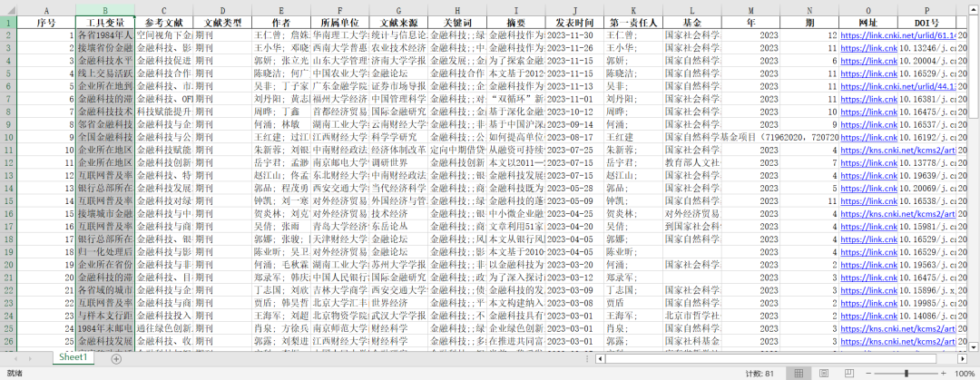Open the kns.cnki.net link in row 11
Image resolution: width=980 pixels, height=380 pixels.
[x=899, y=150]
